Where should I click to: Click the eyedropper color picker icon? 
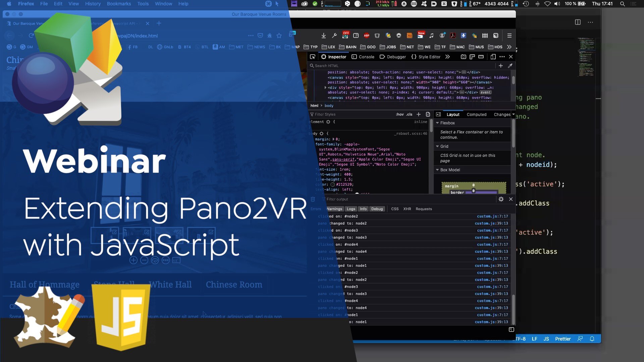pyautogui.click(x=510, y=66)
